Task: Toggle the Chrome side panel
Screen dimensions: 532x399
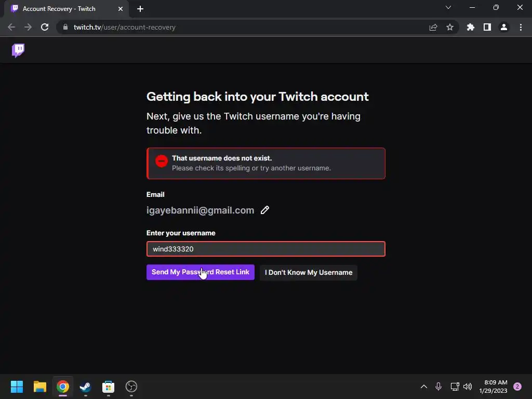Action: pos(487,27)
